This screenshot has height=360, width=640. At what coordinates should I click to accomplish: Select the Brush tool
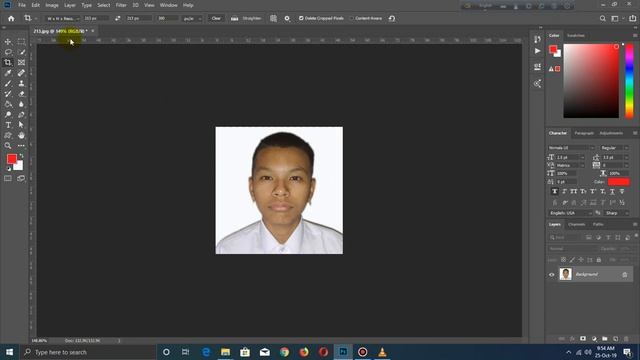(x=8, y=83)
